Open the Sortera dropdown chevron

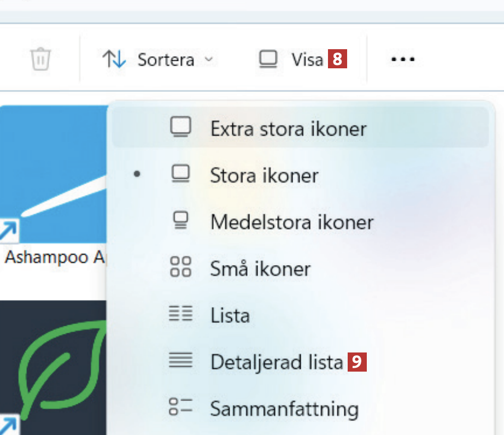[x=209, y=60]
